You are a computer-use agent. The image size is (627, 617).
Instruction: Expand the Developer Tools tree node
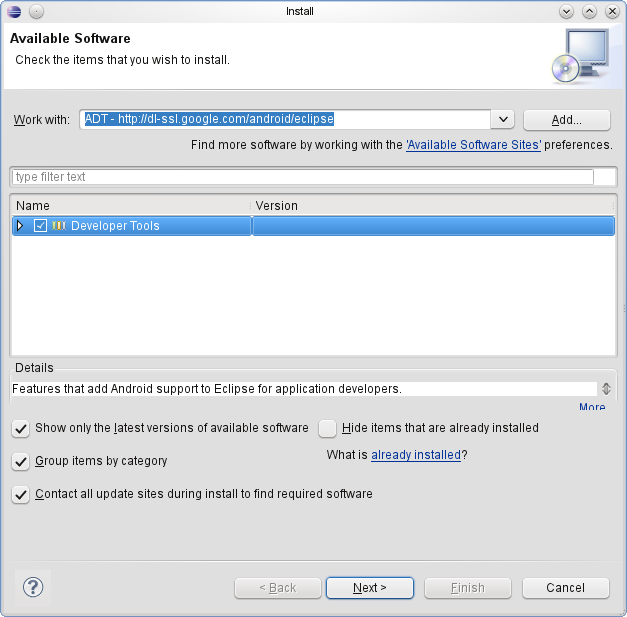[x=20, y=226]
